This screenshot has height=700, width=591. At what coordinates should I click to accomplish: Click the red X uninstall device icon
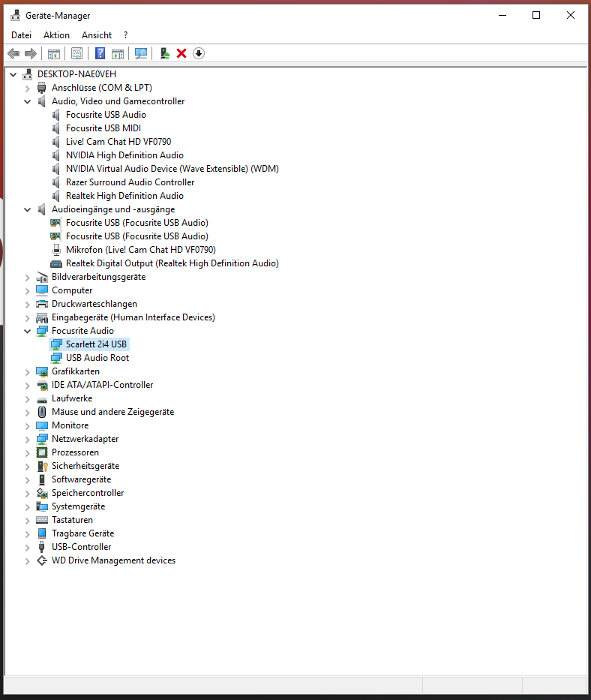pyautogui.click(x=181, y=53)
